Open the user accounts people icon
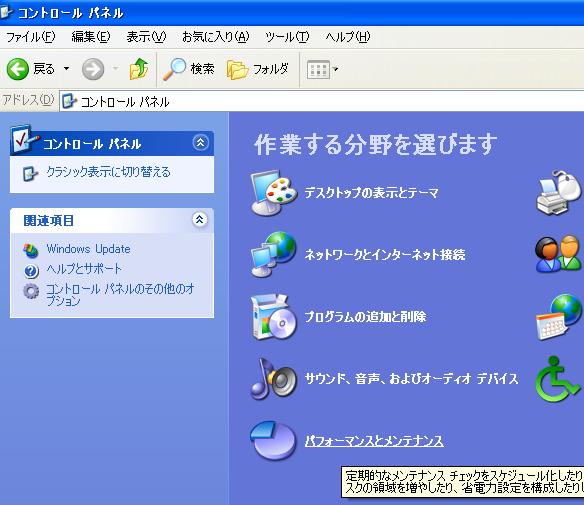584x505 pixels. 559,254
